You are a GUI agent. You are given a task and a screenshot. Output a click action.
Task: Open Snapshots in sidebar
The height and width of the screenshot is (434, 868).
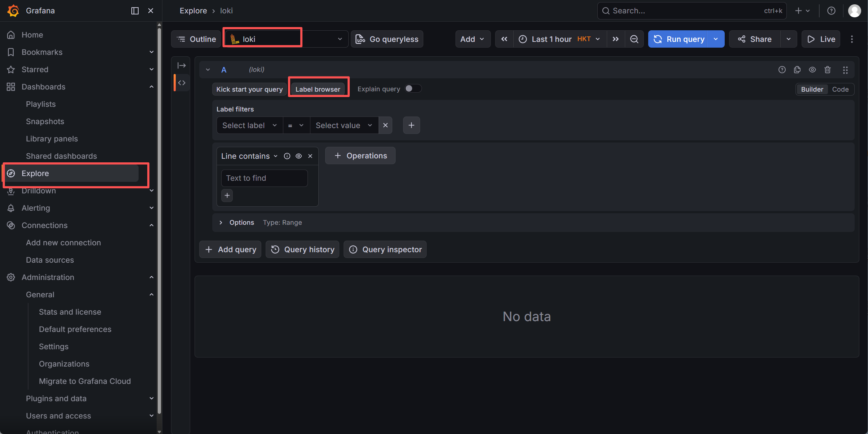click(x=45, y=121)
